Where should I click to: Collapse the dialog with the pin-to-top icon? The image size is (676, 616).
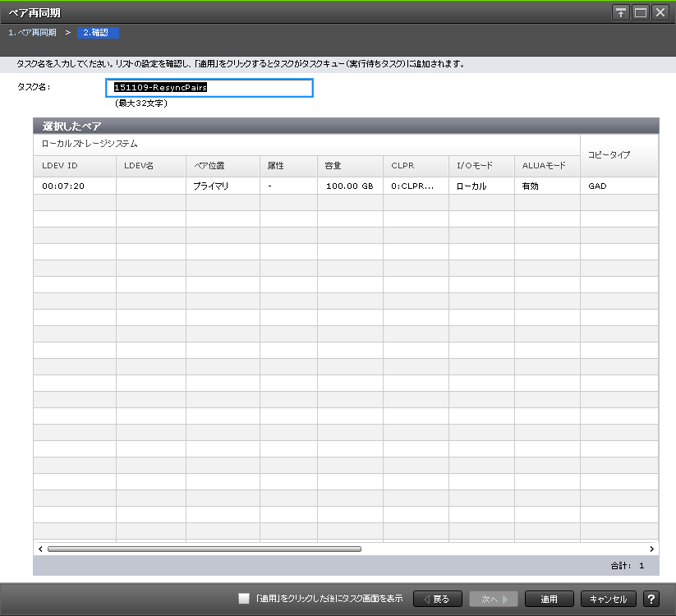coord(622,12)
